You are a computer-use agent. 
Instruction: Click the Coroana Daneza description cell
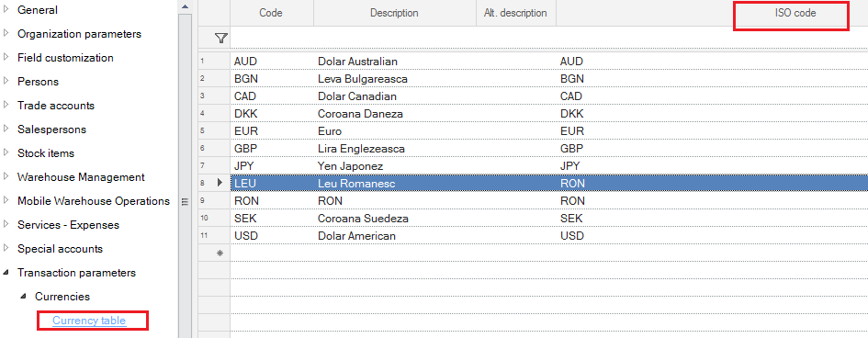395,113
